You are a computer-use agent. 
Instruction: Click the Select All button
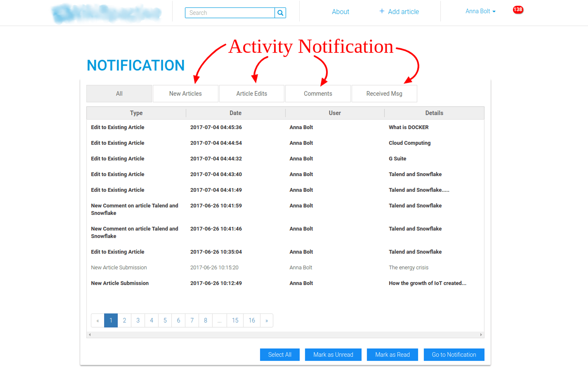coord(280,355)
